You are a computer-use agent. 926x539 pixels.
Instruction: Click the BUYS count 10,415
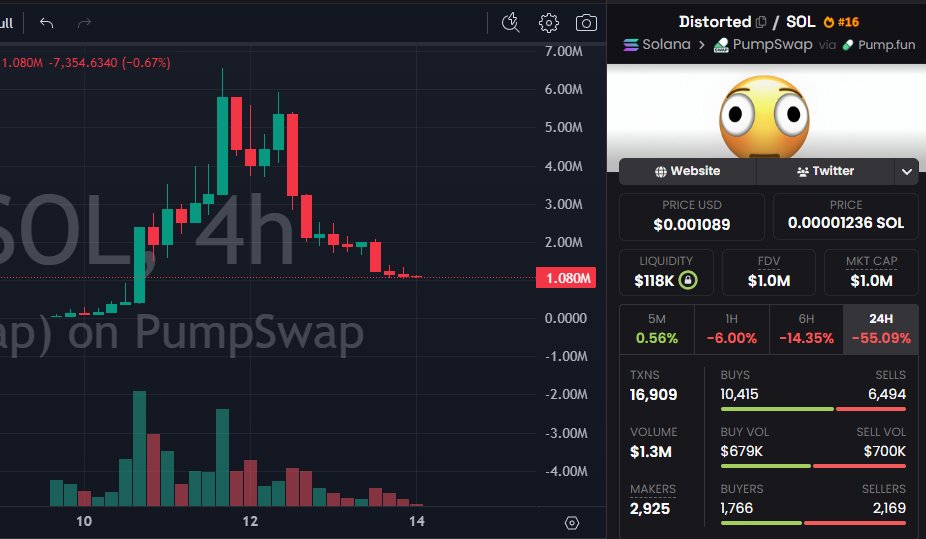point(739,394)
